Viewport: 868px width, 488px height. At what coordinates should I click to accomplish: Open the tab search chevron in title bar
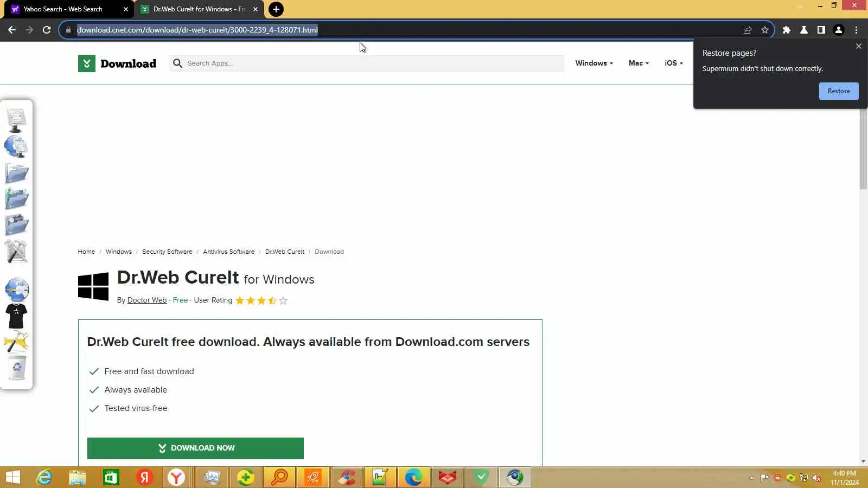point(800,7)
